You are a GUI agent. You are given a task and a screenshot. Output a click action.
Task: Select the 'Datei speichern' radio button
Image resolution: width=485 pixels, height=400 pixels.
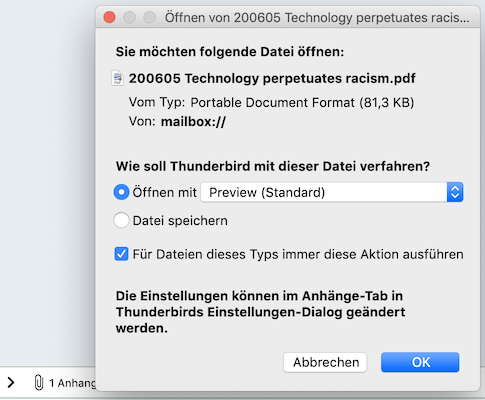tap(121, 220)
